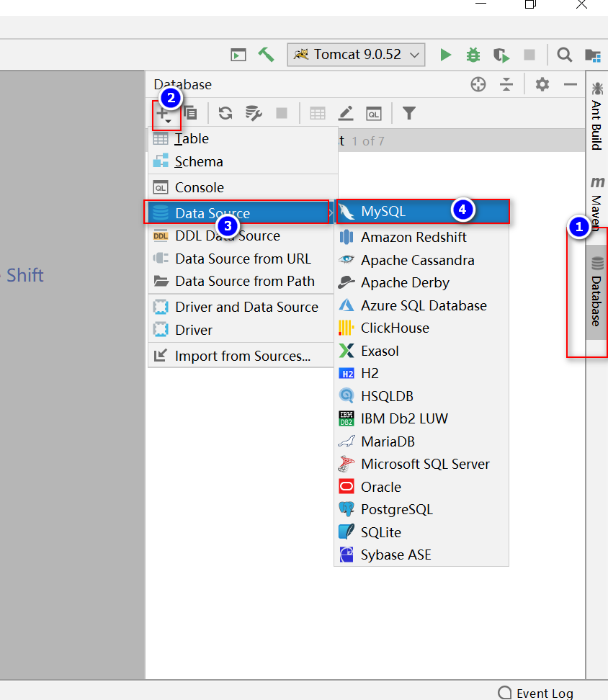Select IBM Db2 LUW
Image resolution: width=608 pixels, height=700 pixels.
point(421,418)
